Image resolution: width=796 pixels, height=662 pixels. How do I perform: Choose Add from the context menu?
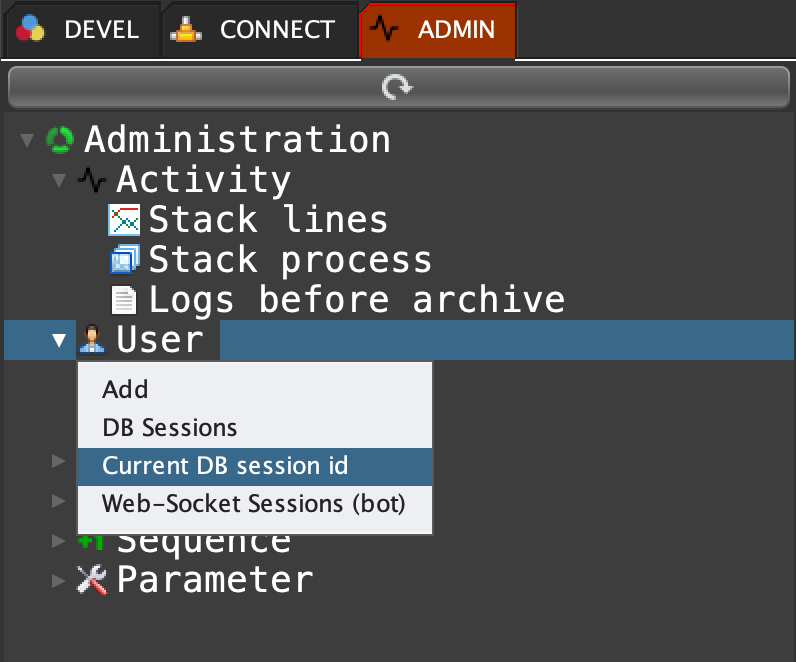pyautogui.click(x=125, y=389)
